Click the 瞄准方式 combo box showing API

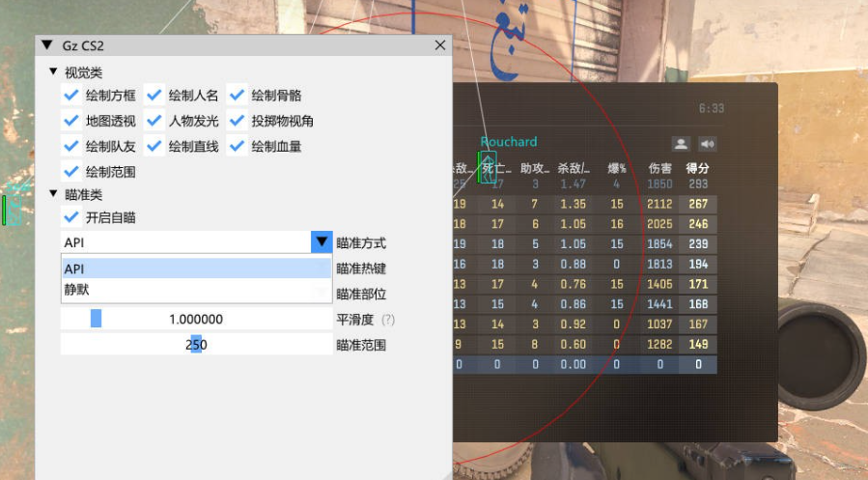click(197, 242)
